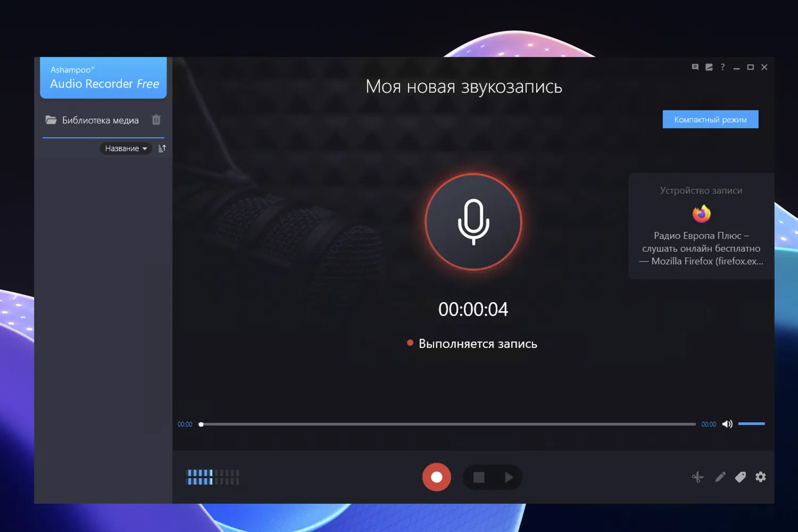Image resolution: width=798 pixels, height=532 pixels.
Task: Click the large microphone record button
Action: pos(473,222)
